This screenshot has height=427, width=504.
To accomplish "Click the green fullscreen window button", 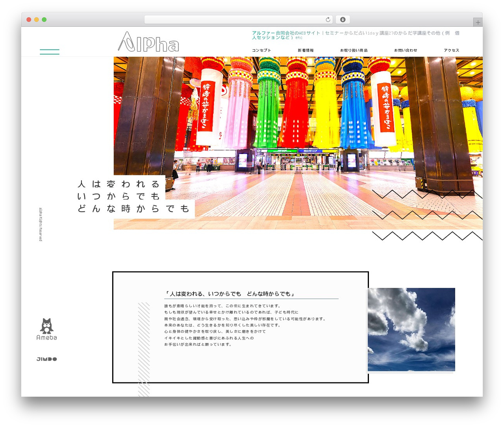I will 44,20.
